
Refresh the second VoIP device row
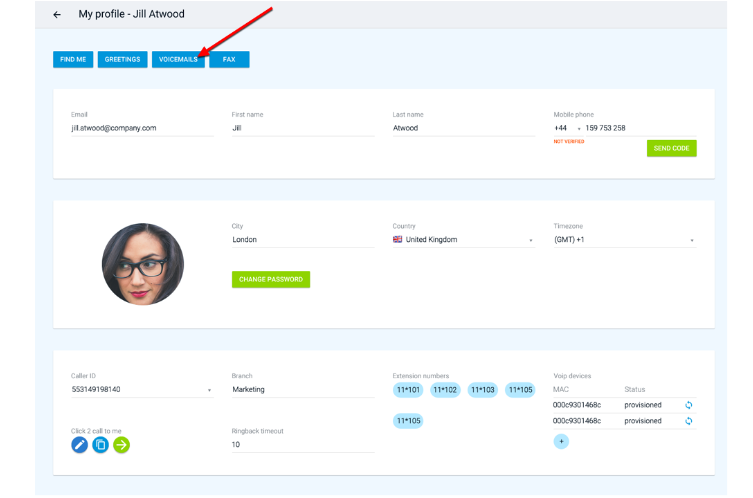[x=688, y=421]
